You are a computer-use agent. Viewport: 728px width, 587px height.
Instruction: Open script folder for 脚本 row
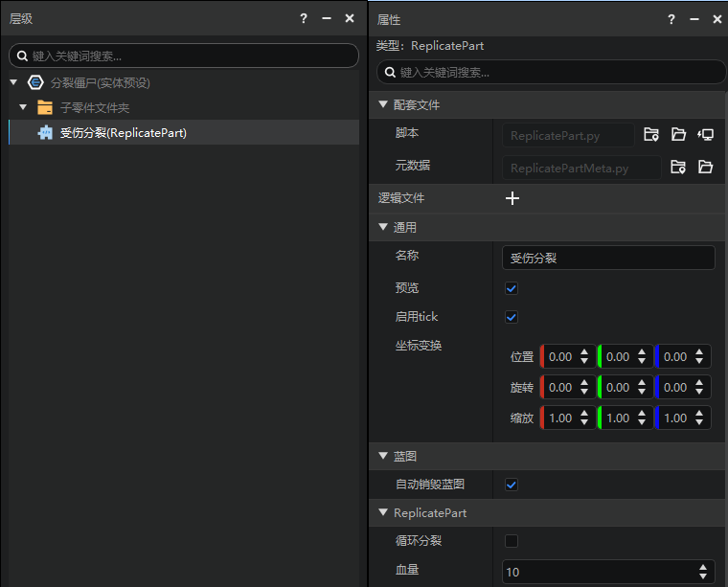click(x=678, y=135)
